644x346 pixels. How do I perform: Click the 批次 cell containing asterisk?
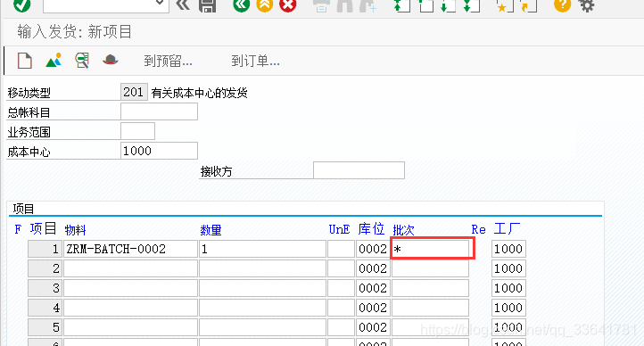click(x=430, y=249)
